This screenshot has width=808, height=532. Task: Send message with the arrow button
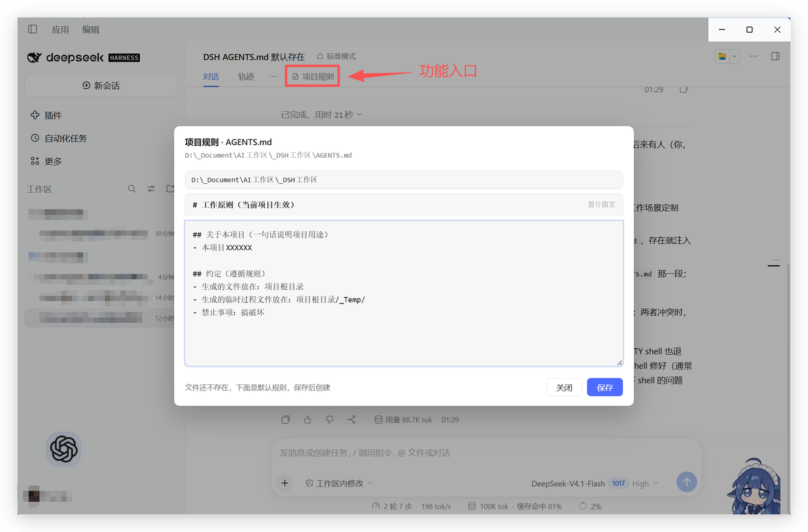tap(686, 482)
